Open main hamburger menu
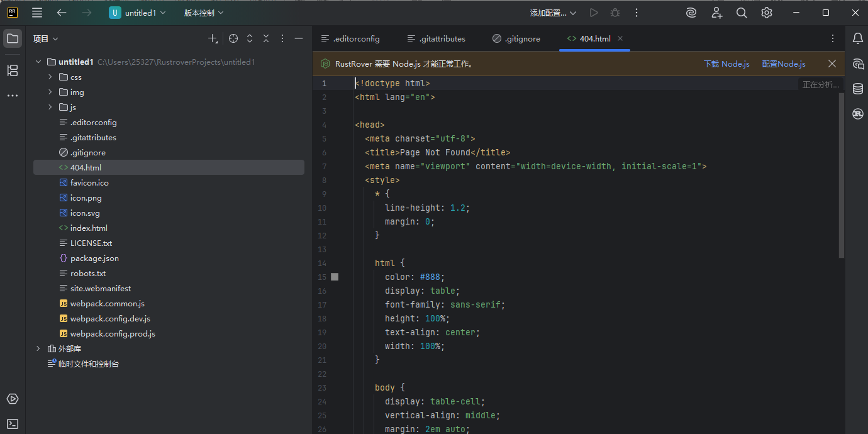The image size is (868, 434). [x=37, y=13]
